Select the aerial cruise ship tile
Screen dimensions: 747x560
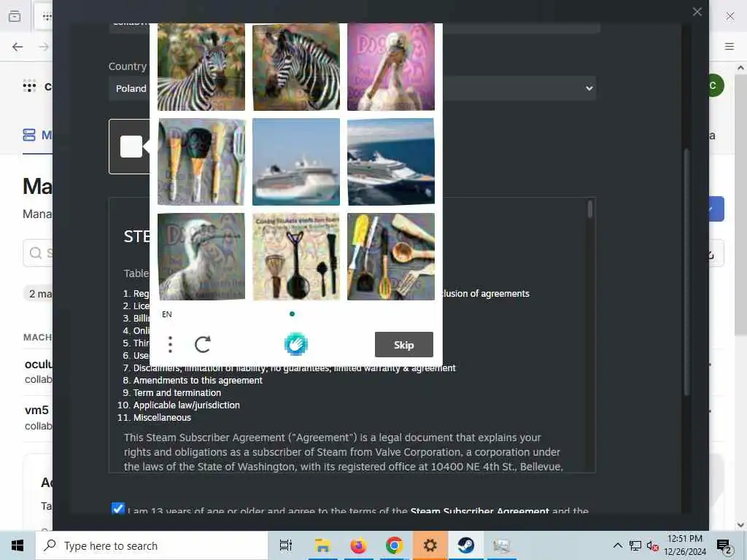pyautogui.click(x=391, y=161)
